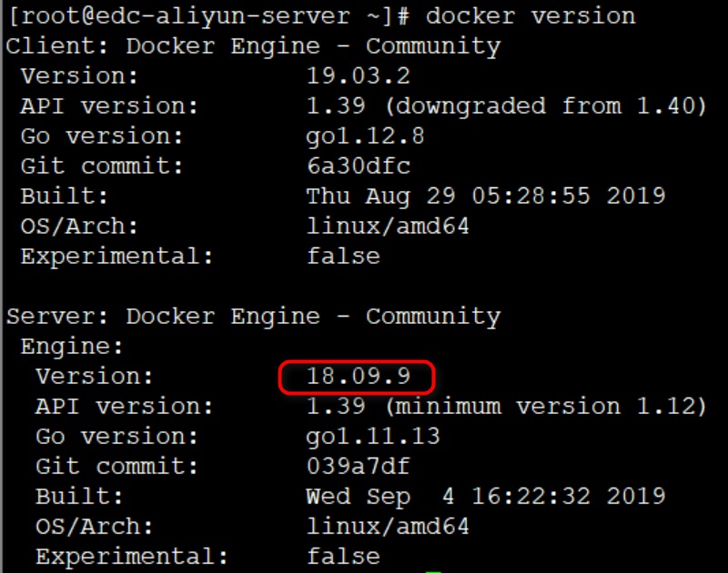728x573 pixels.
Task: Click the server OS/Arch value linux/amd64
Action: click(389, 527)
